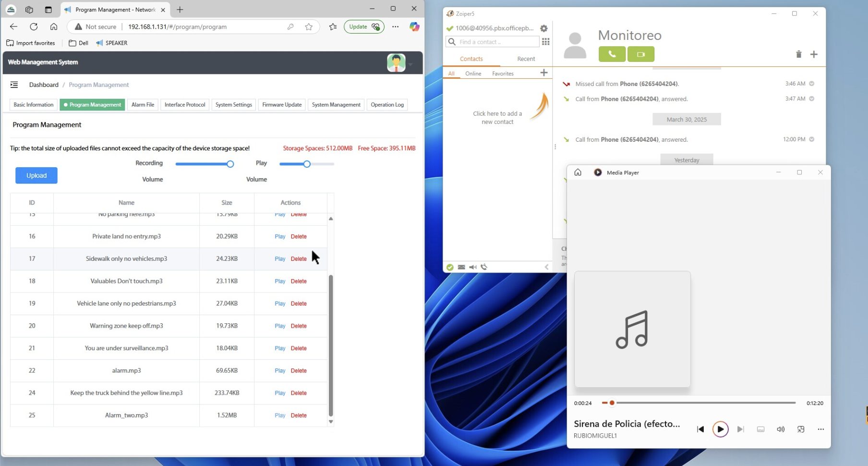The image size is (868, 466).
Task: Click program table scrollbar down arrow
Action: click(x=331, y=422)
